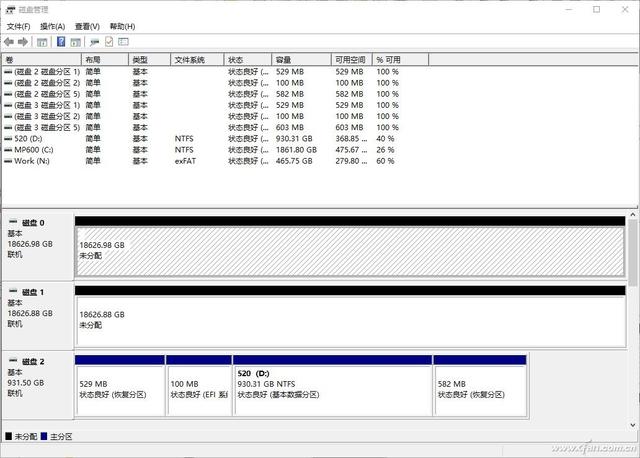The width and height of the screenshot is (640, 458).
Task: Click volume icon of 磁盘 3 磁盘分区 5 row
Action: [x=8, y=127]
